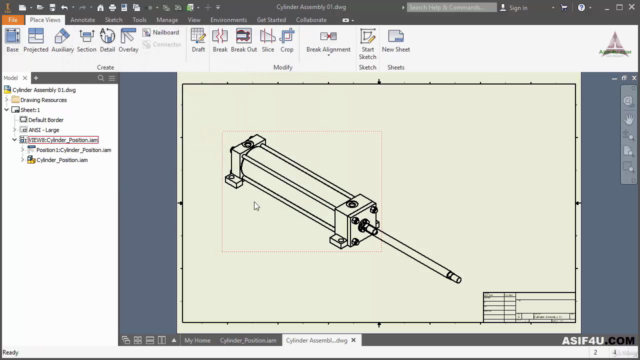Click the Sign In link
This screenshot has width=640, height=360.
coord(518,7)
